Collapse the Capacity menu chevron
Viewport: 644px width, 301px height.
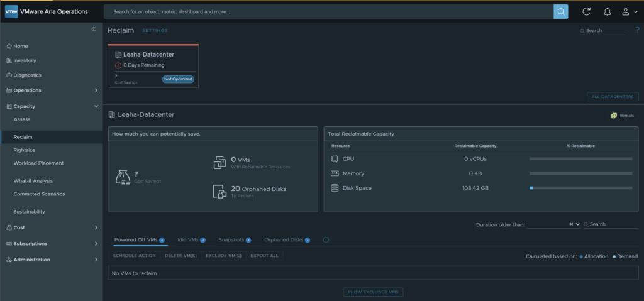click(96, 106)
